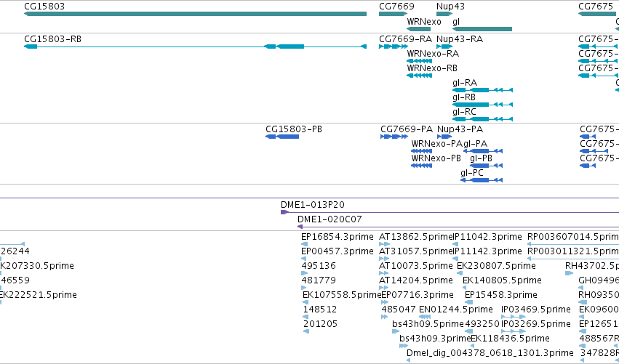Screen dimensions: 619x364
Task: Open the IP11042.3prime EST label
Action: pos(487,237)
